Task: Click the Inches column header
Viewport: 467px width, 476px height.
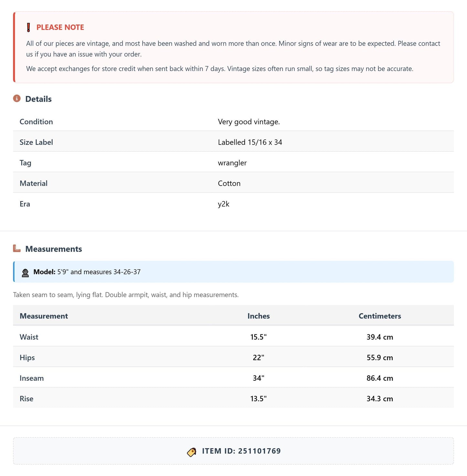Action: [259, 316]
